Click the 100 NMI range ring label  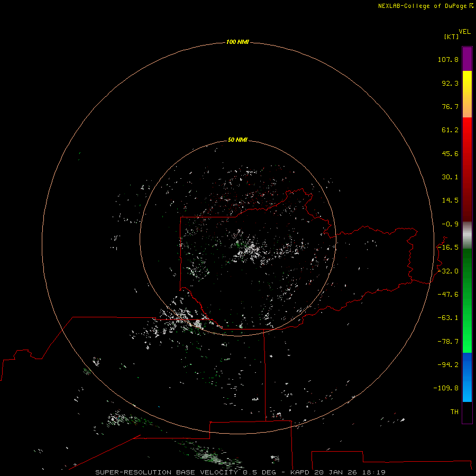237,42
